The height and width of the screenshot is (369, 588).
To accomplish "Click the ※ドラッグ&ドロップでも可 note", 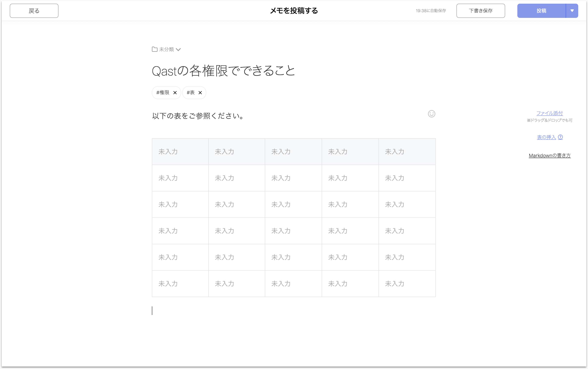I will pos(549,120).
